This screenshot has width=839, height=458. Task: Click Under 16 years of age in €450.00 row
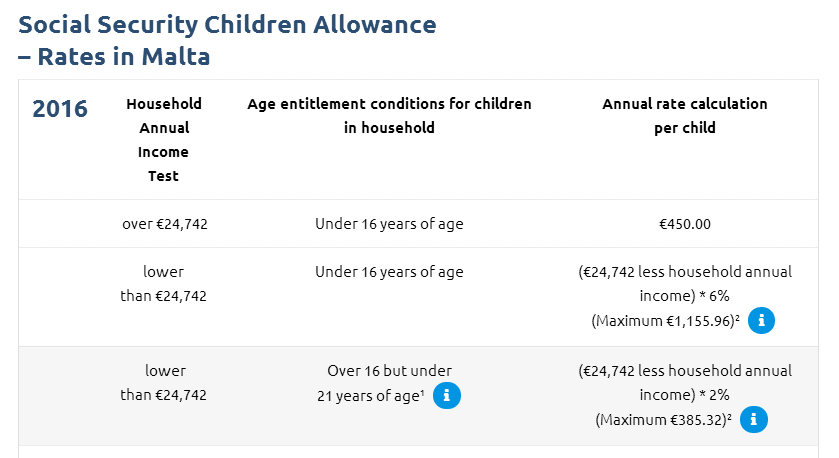pyautogui.click(x=389, y=224)
